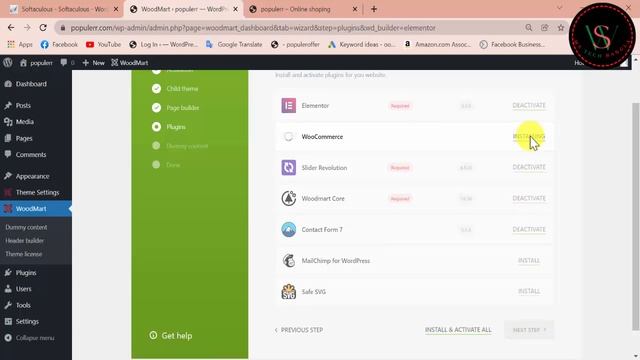
Task: Go back to Previous Step
Action: 299,330
